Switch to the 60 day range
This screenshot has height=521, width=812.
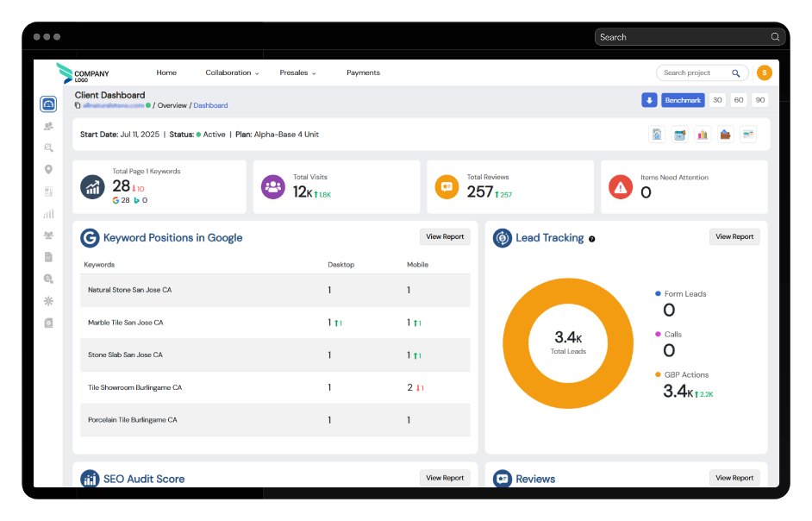point(738,100)
